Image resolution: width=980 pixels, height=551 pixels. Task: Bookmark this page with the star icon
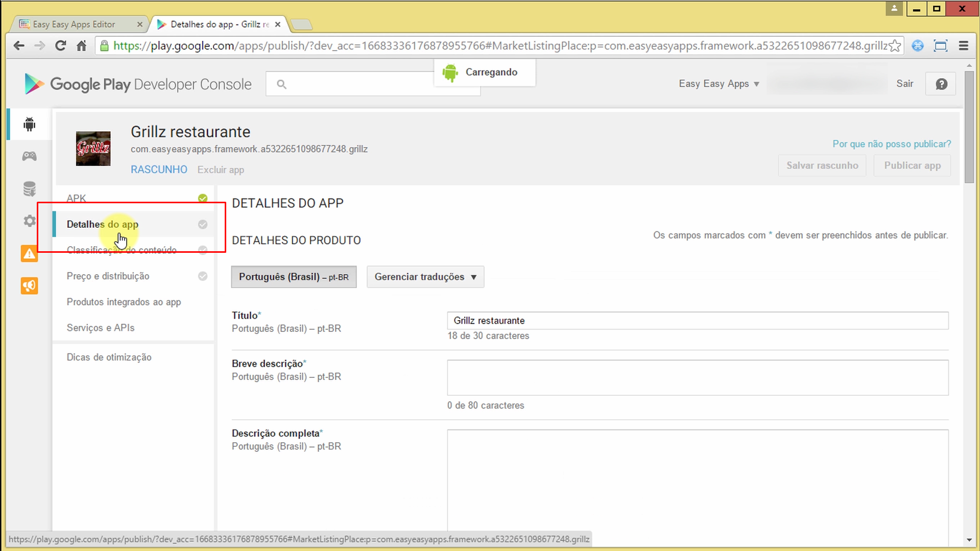tap(895, 45)
